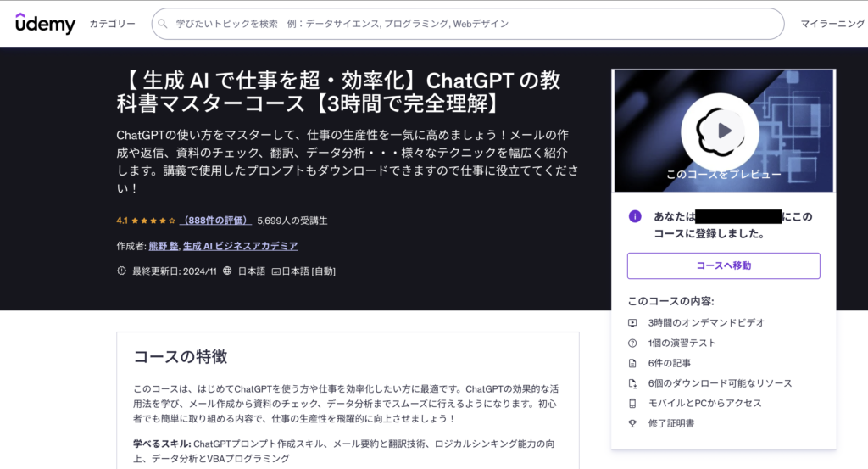Click the コースへ移動 button
This screenshot has height=469, width=868.
pyautogui.click(x=723, y=265)
